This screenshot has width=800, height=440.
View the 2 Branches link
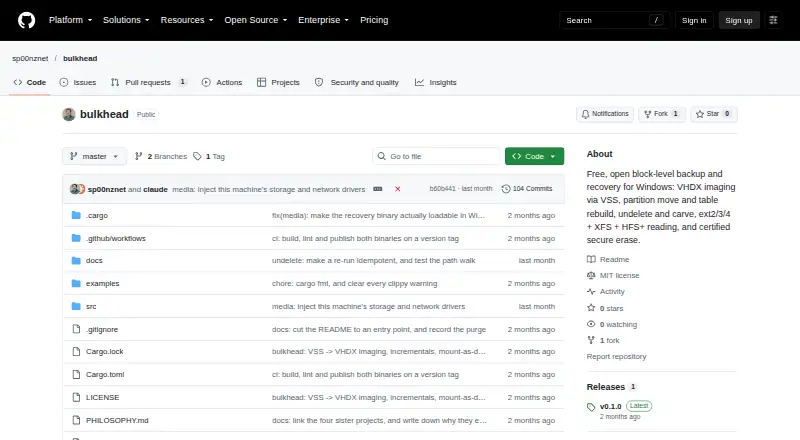click(161, 156)
